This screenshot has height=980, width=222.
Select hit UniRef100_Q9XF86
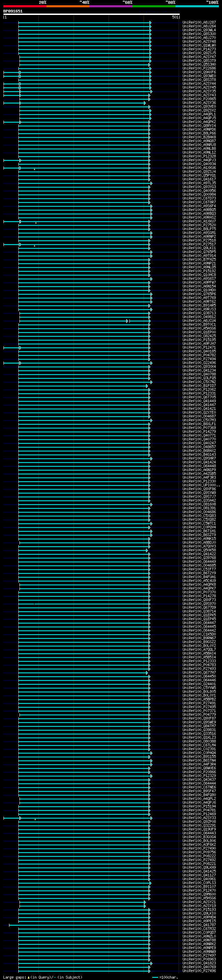(199, 489)
